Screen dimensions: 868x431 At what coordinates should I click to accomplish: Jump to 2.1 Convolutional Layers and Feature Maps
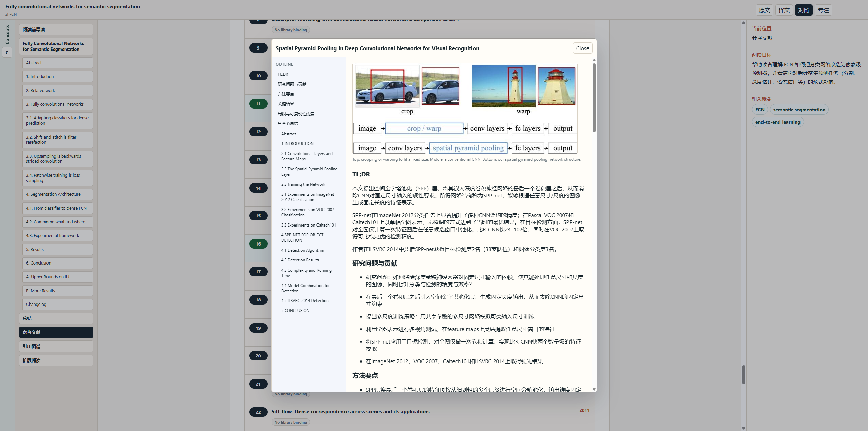click(307, 156)
